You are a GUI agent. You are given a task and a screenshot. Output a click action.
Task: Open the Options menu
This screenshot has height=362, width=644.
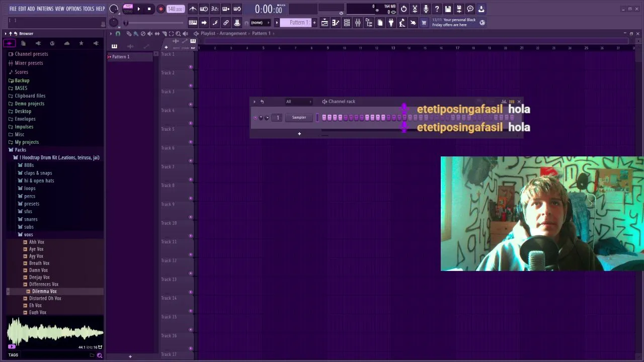coord(73,9)
